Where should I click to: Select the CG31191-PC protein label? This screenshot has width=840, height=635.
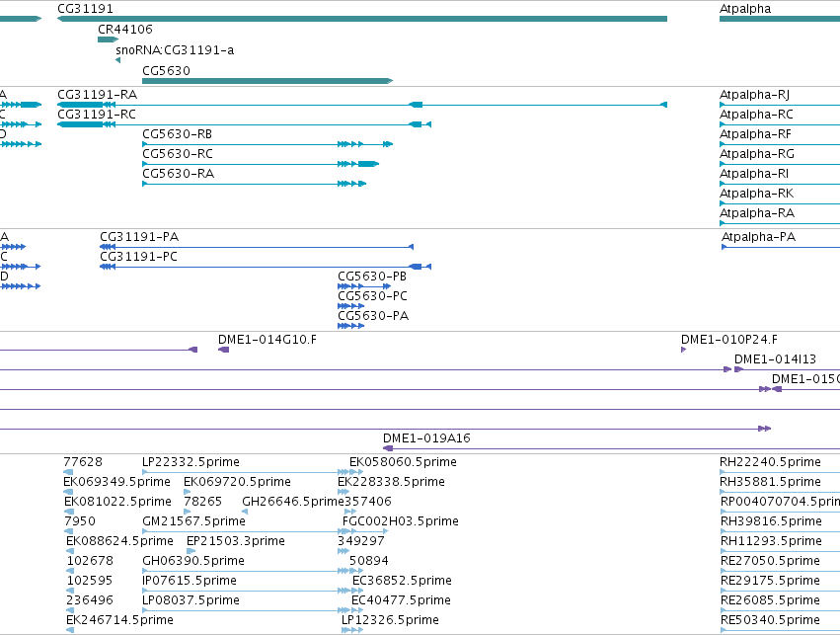tap(138, 257)
